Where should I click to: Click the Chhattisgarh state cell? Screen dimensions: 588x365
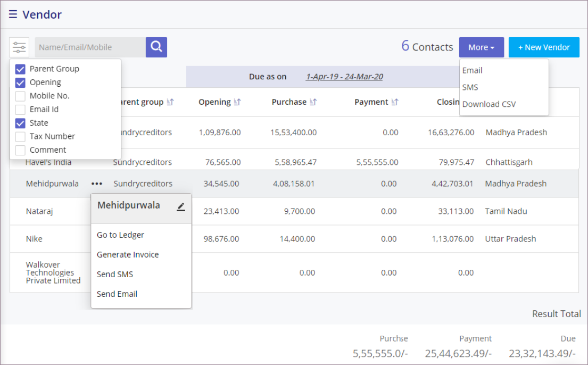tap(509, 162)
